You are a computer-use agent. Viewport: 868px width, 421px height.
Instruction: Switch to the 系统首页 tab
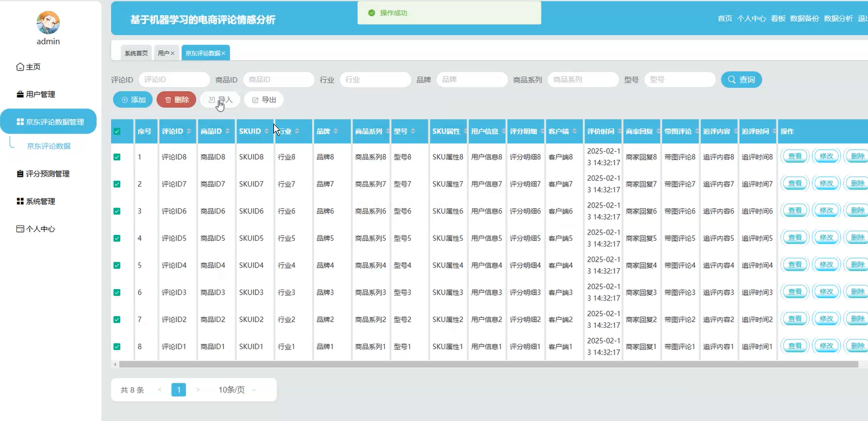pyautogui.click(x=136, y=53)
